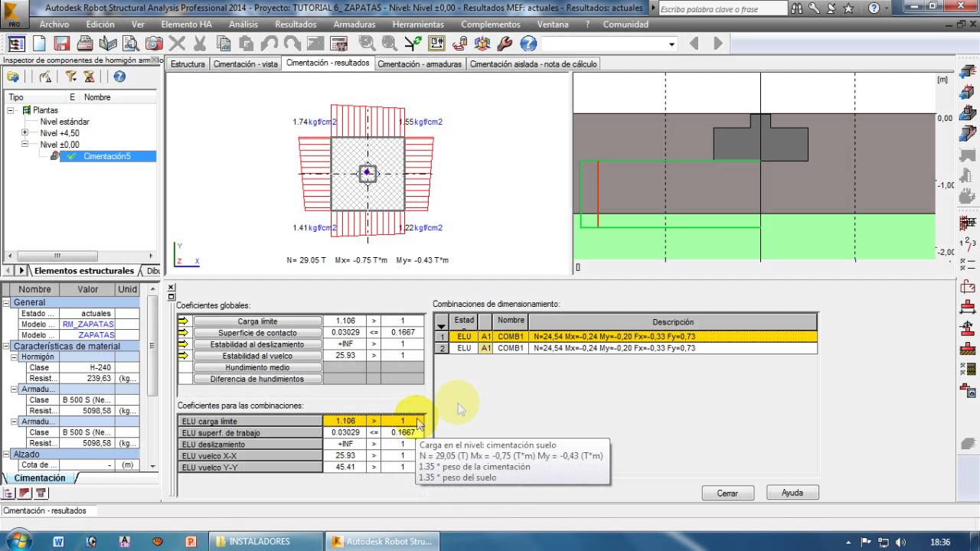This screenshot has height=551, width=980.
Task: Click the favorites star icon in title bar
Action: coord(848,8)
